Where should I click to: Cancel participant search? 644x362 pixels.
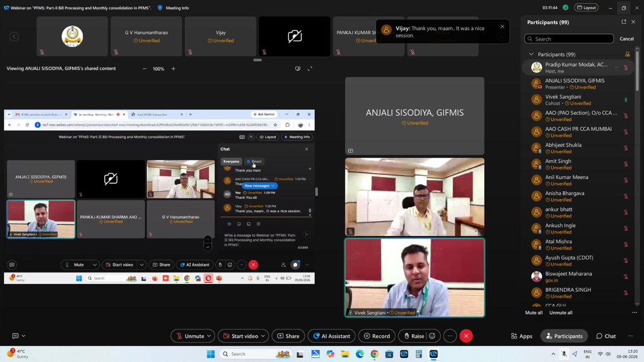click(626, 39)
